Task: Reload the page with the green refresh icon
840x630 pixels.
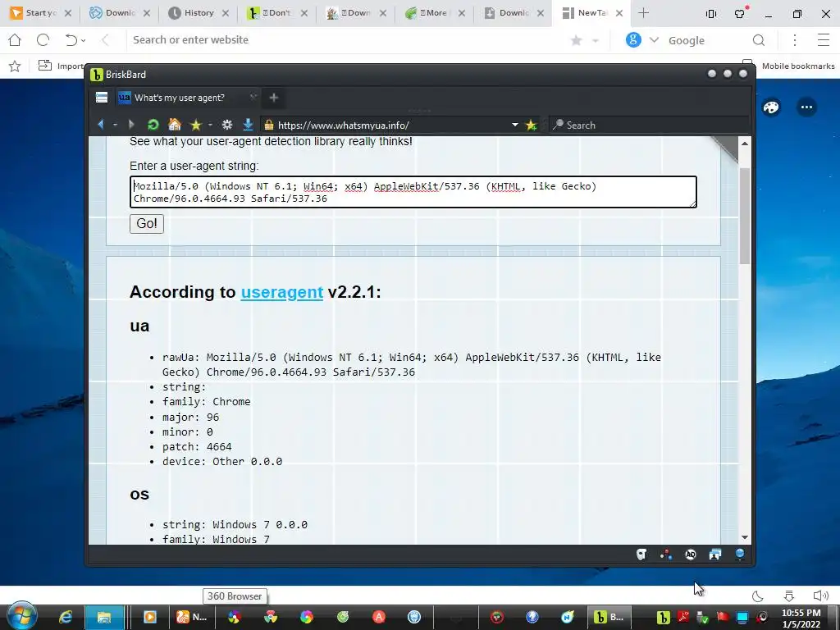Action: click(x=153, y=125)
